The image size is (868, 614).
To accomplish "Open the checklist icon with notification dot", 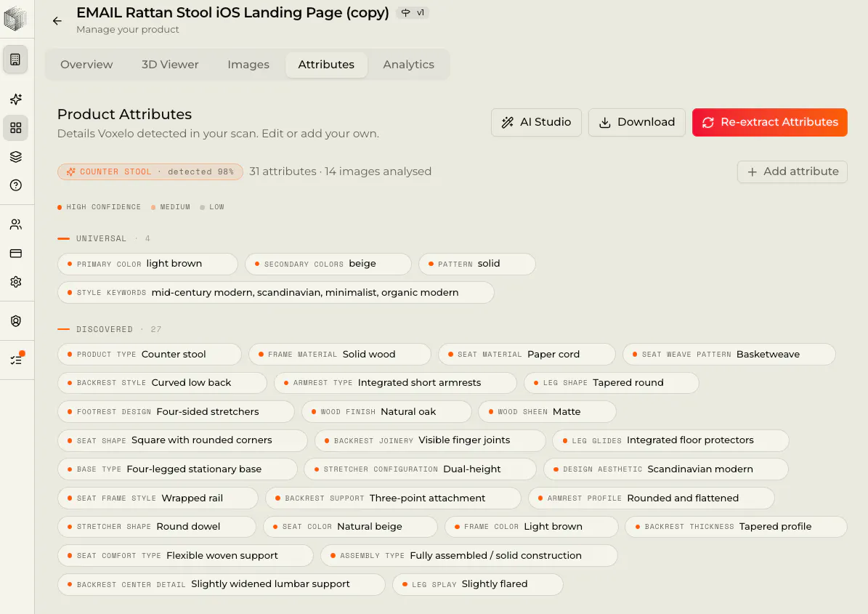I will click(x=16, y=360).
